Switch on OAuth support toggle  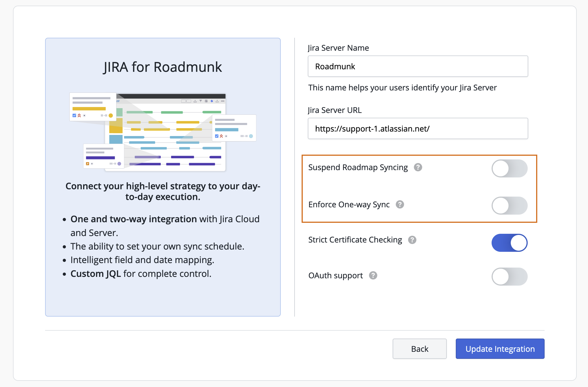(509, 277)
